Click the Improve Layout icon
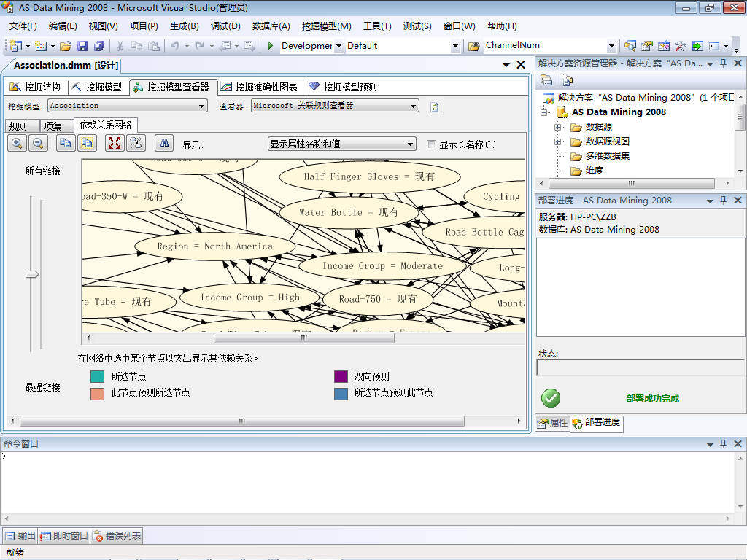This screenshot has width=747, height=560. (x=136, y=143)
